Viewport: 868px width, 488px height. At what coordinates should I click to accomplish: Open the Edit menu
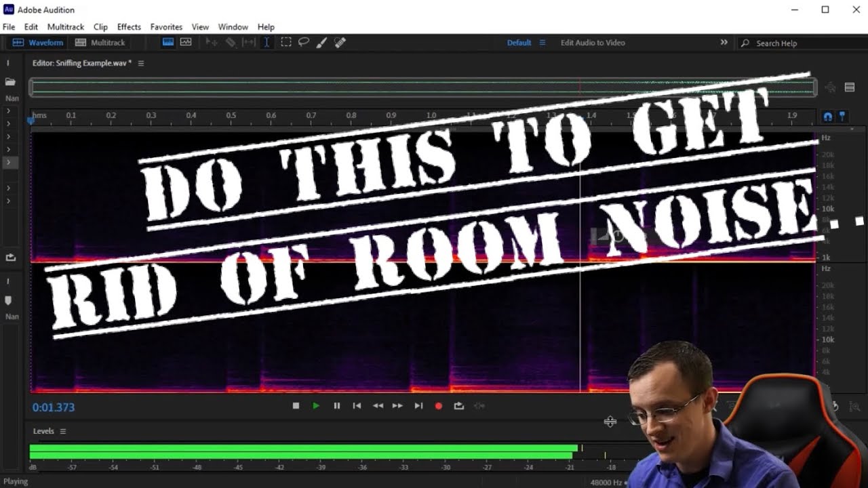[31, 27]
